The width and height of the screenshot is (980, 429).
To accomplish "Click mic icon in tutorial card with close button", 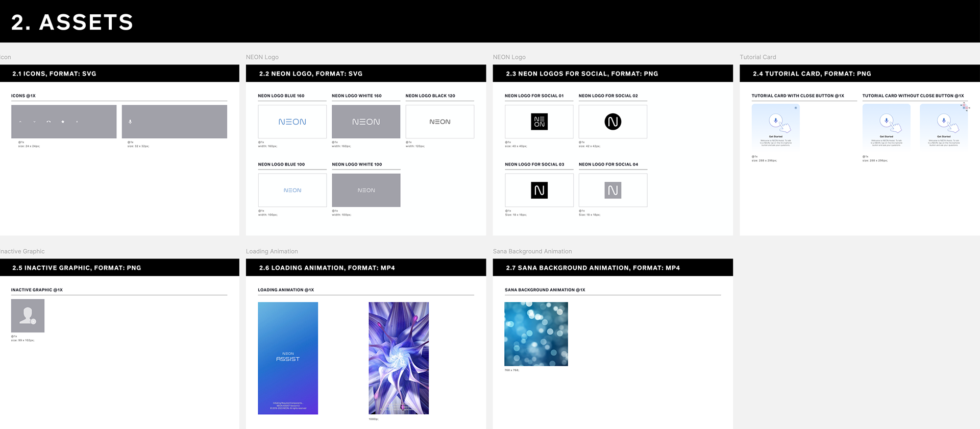I will tap(776, 121).
